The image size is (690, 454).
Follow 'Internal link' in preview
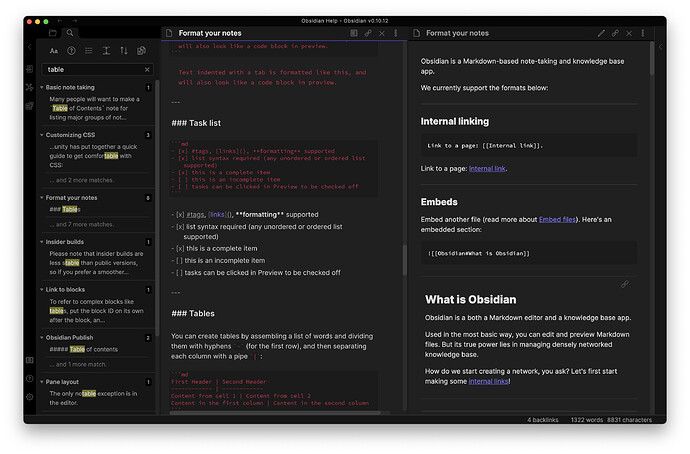coord(487,168)
